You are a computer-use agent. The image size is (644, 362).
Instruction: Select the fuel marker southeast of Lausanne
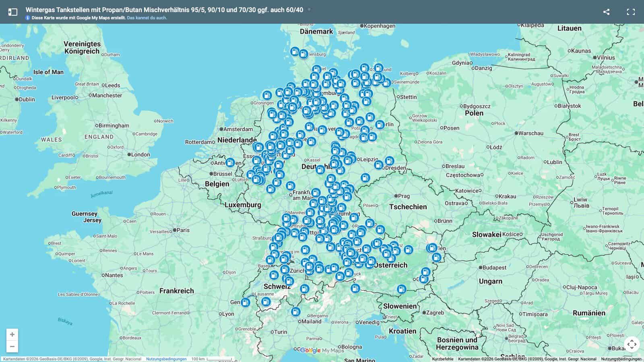[x=266, y=302]
